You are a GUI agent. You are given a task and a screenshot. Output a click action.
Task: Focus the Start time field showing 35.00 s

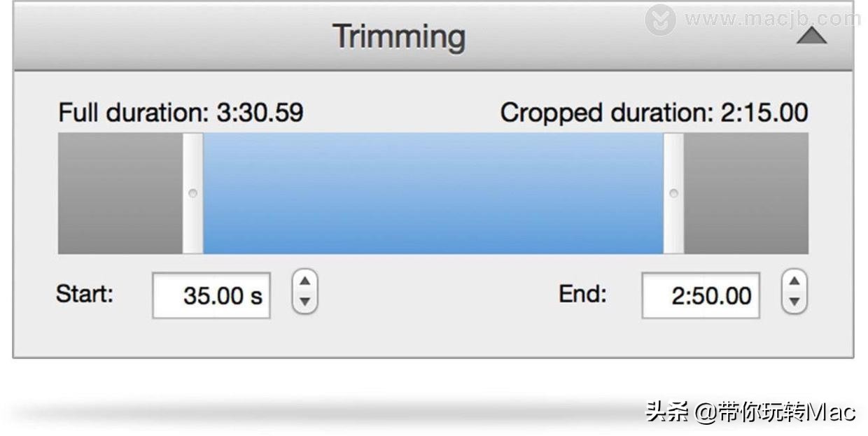[x=211, y=295]
